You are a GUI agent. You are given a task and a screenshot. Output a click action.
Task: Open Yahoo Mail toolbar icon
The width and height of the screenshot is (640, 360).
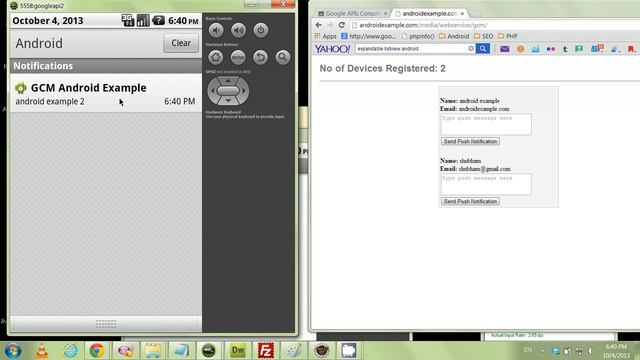click(504, 49)
